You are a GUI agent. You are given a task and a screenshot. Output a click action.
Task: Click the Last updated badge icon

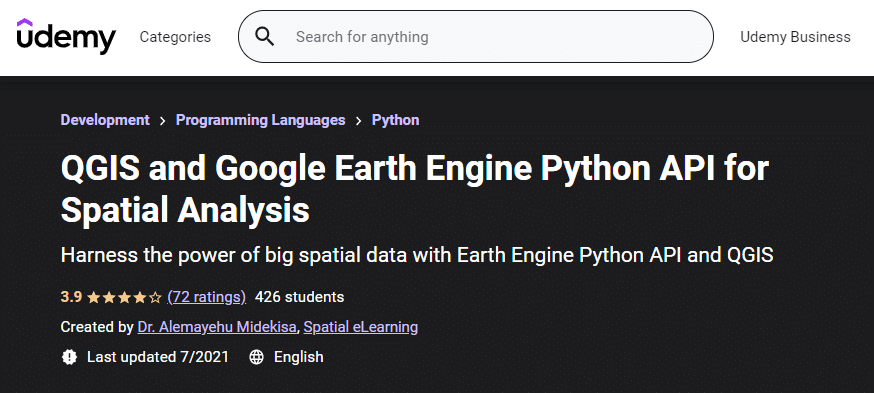tap(69, 357)
